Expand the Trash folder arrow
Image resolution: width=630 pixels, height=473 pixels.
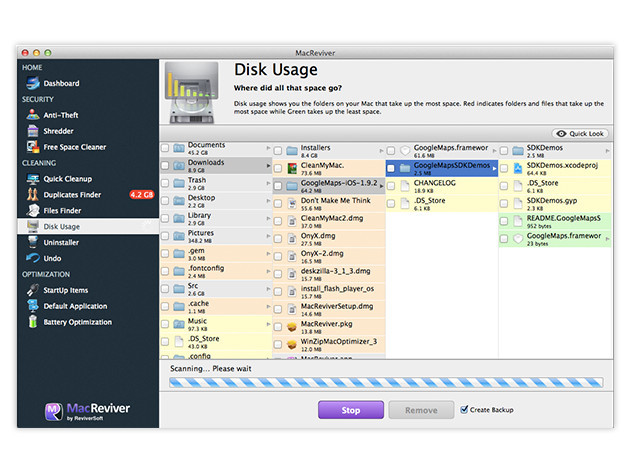click(268, 183)
